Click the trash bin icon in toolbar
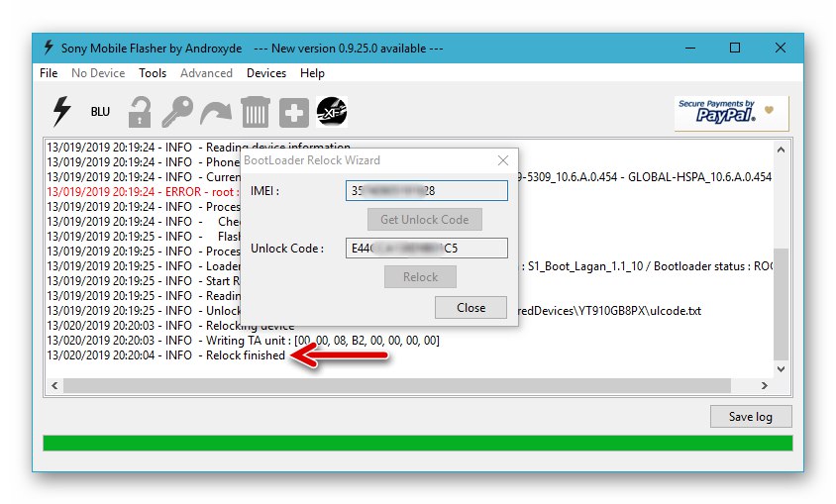 tap(256, 112)
